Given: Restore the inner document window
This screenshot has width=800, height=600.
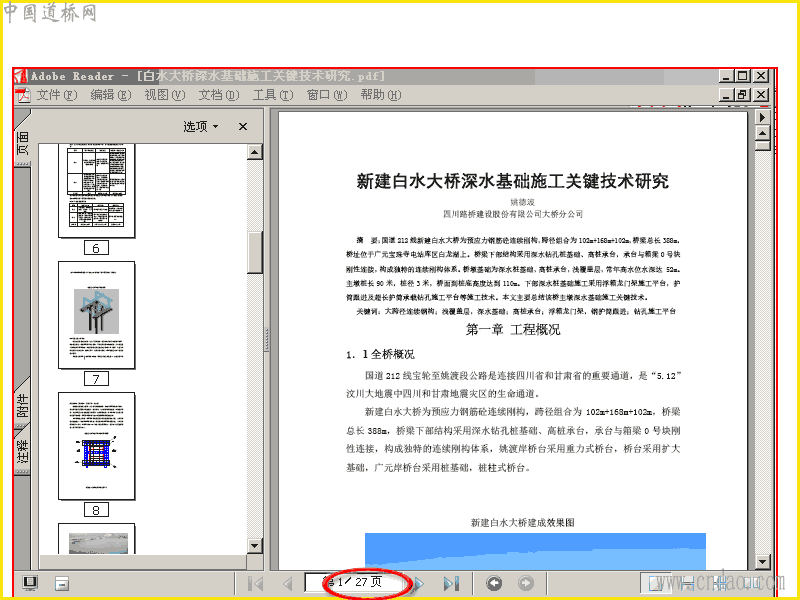Looking at the screenshot, I should pos(743,95).
